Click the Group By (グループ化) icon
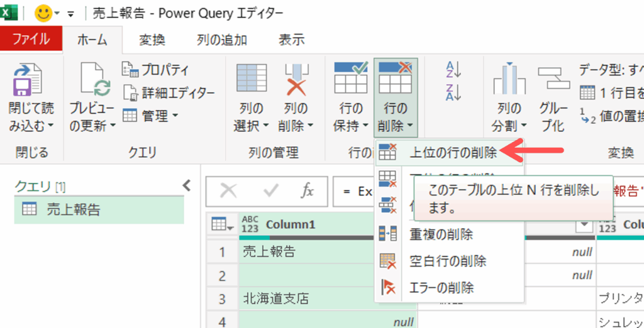This screenshot has height=328, width=644. (552, 80)
